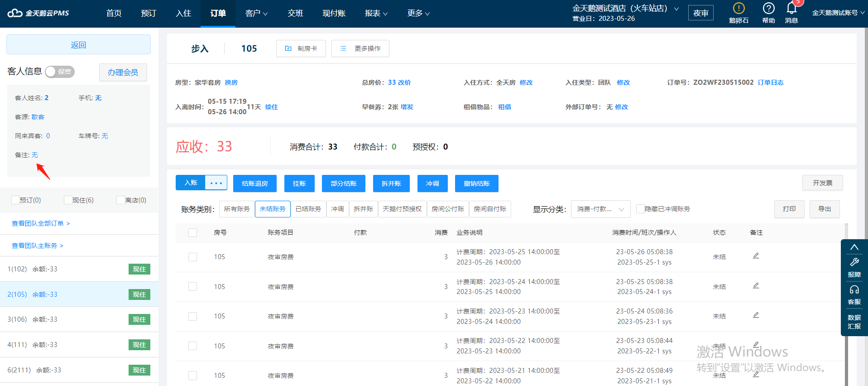The height and width of the screenshot is (386, 868).
Task: Open the 入住 menu item
Action: 183,14
